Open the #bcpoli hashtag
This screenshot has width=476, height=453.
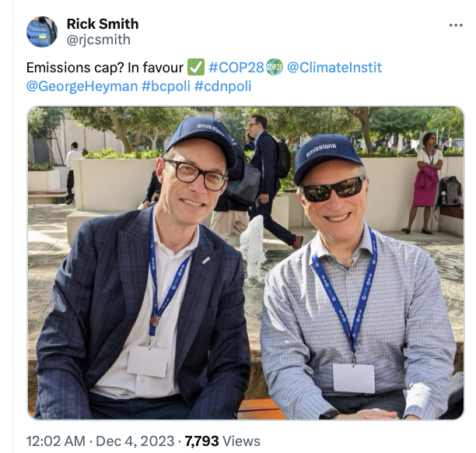[x=166, y=86]
